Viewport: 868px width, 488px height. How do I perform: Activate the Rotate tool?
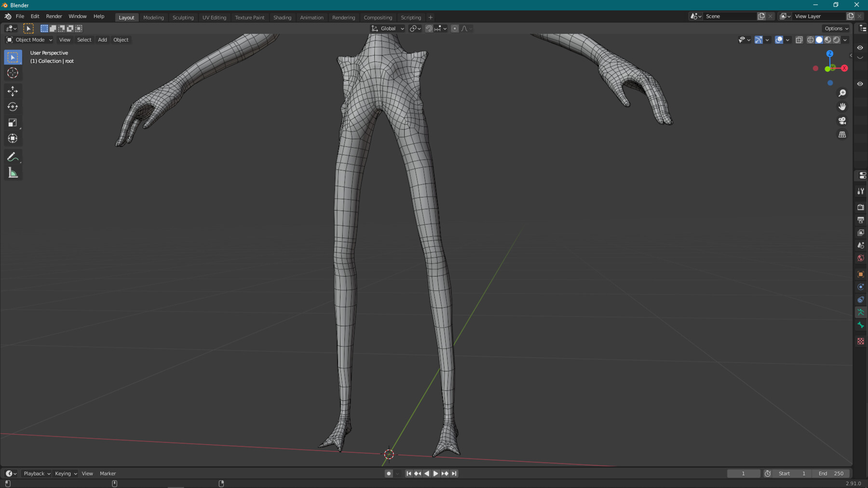[x=13, y=107]
